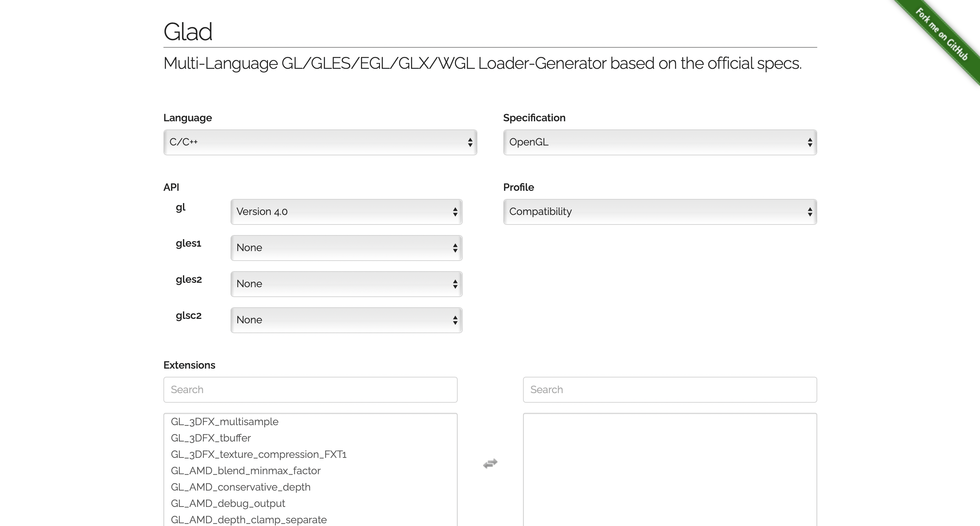Select GL_3DFX_texture_compression_FXT1 in list
Screen dimensions: 980x526
258,454
